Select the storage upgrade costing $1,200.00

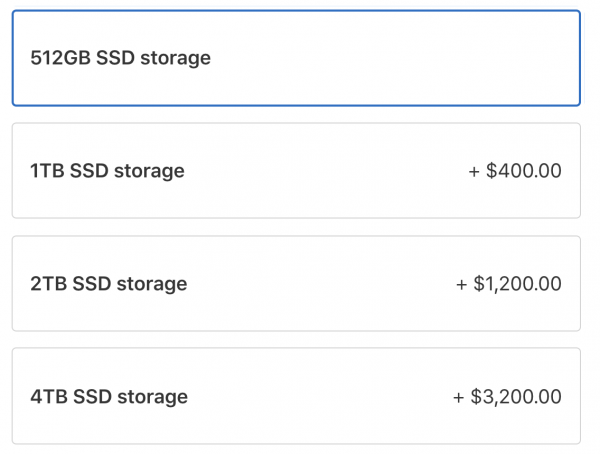pyautogui.click(x=296, y=284)
